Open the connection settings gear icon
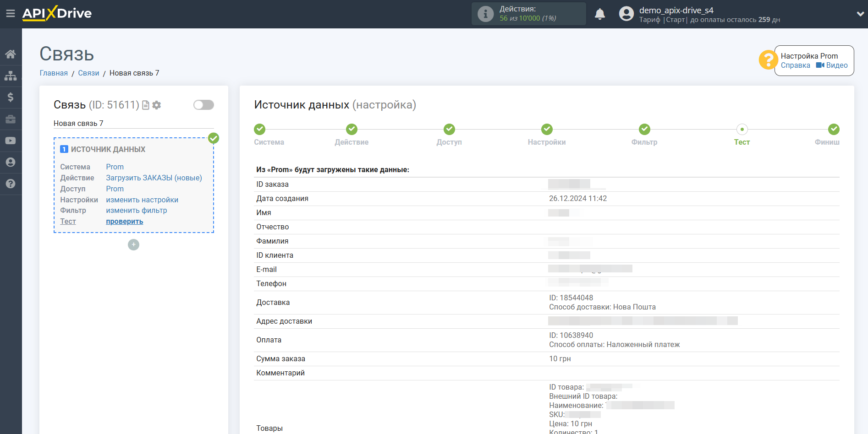Image resolution: width=868 pixels, height=434 pixels. (x=157, y=105)
